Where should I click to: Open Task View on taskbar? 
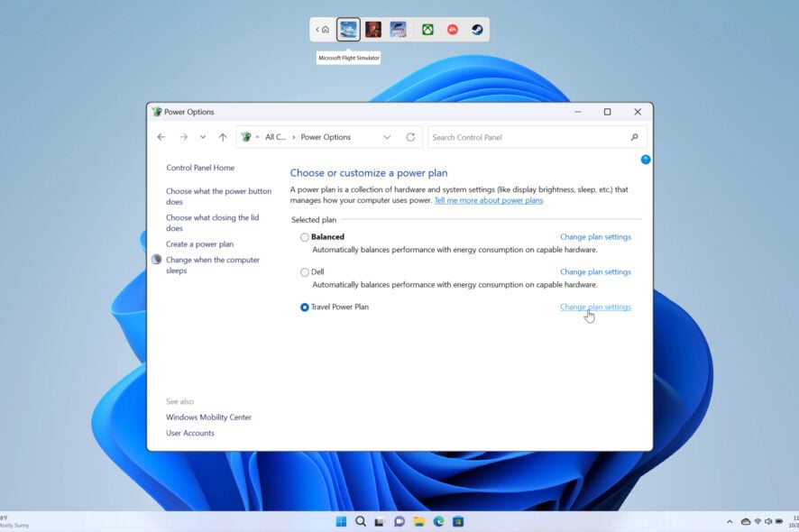pyautogui.click(x=380, y=522)
